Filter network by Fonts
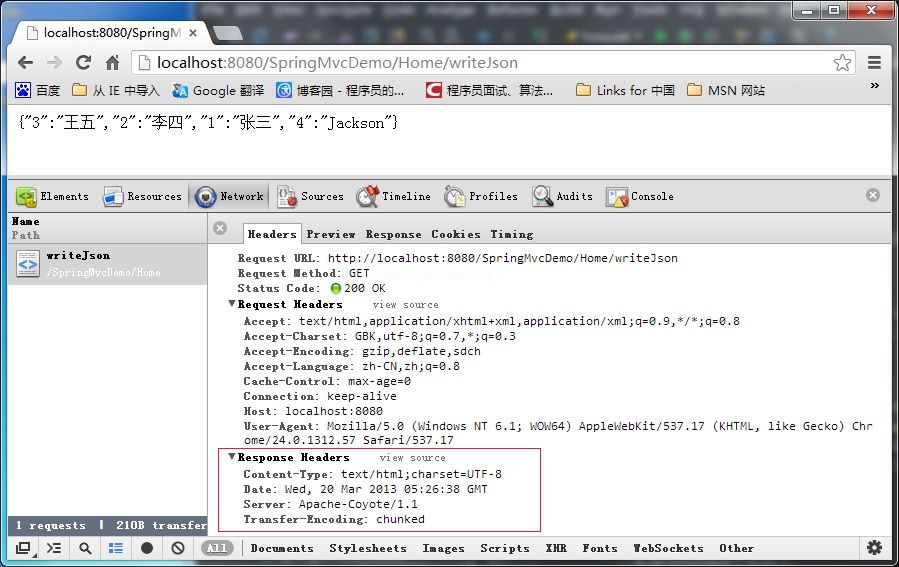 [x=600, y=548]
